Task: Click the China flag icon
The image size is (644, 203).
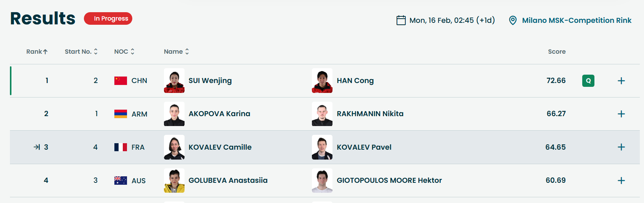Action: point(120,81)
